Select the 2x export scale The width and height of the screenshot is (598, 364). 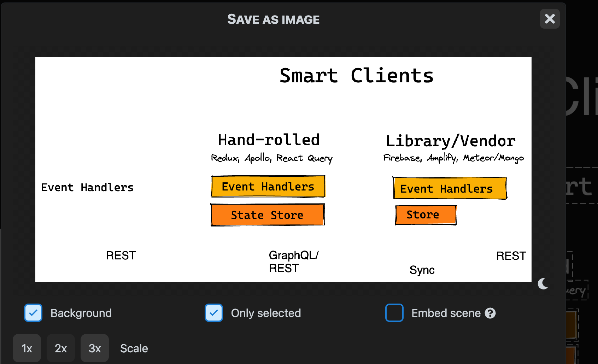[60, 348]
